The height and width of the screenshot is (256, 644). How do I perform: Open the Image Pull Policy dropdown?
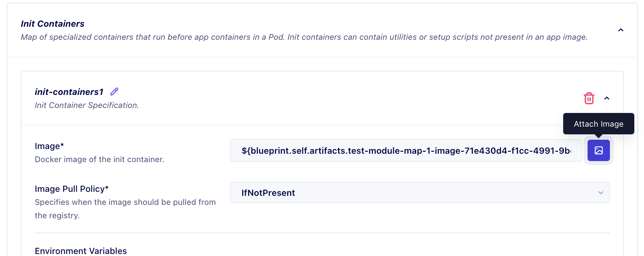pos(420,193)
